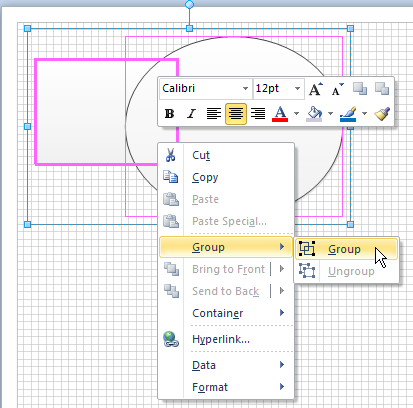The image size is (413, 408).
Task: Select the Format Painter brush icon
Action: [382, 113]
